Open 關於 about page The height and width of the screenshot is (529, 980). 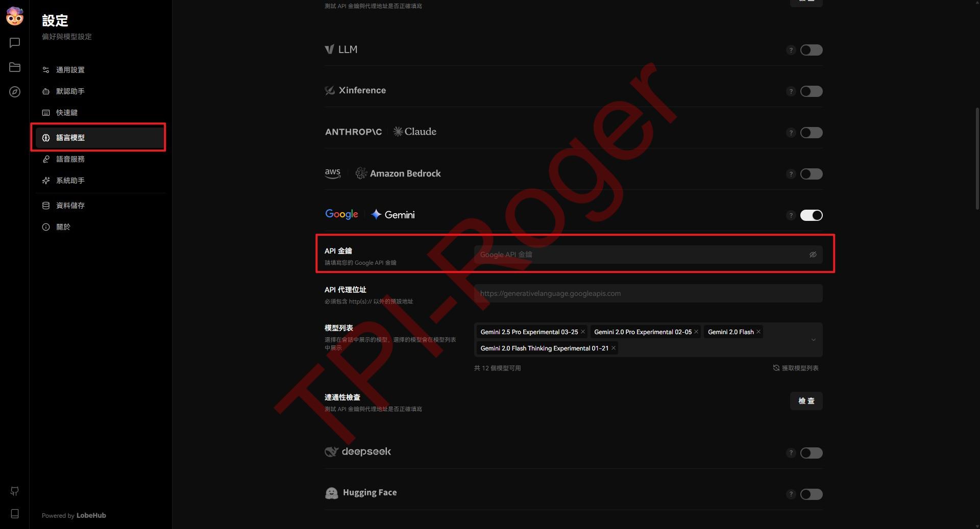[100, 227]
